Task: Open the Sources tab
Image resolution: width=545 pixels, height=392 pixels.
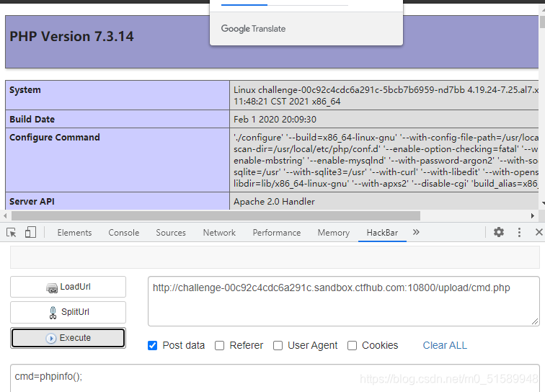Action: click(171, 233)
